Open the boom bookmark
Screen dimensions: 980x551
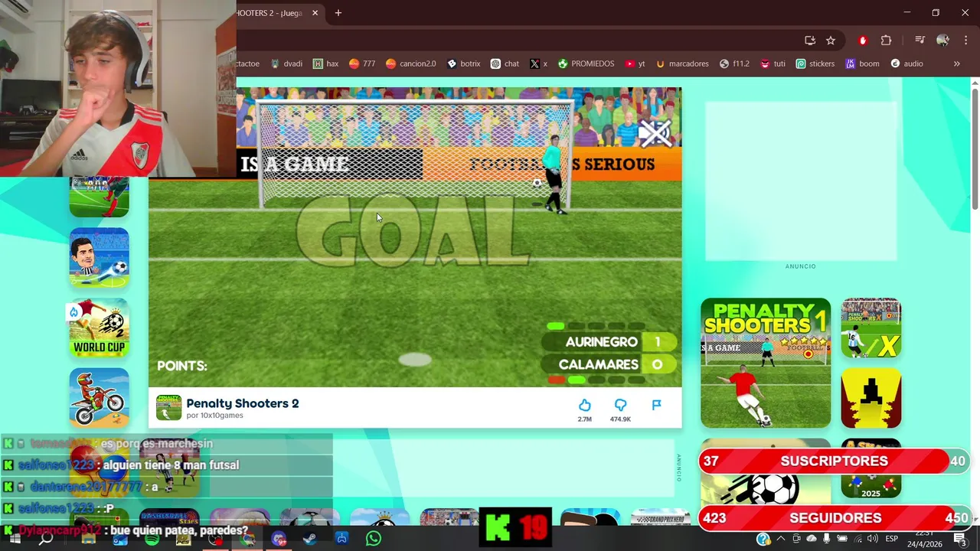862,64
